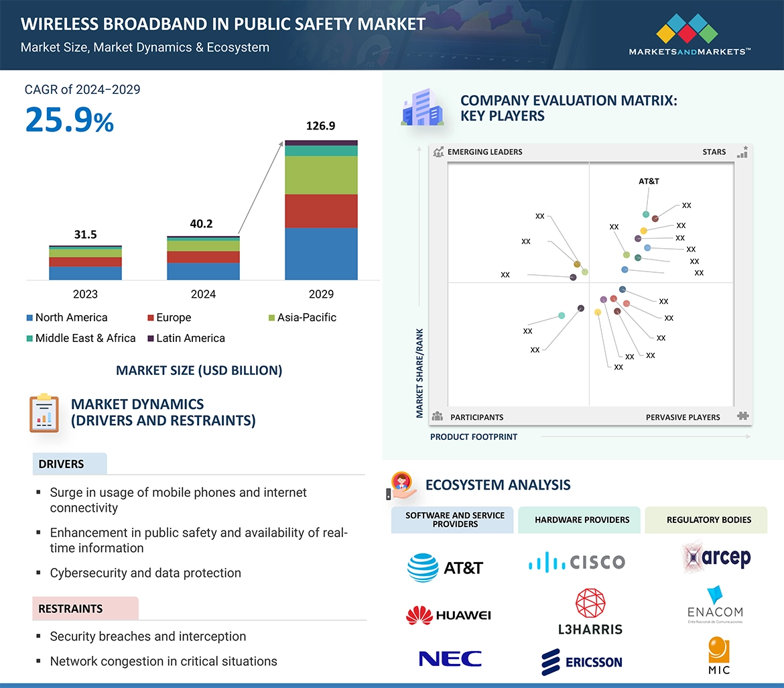The width and height of the screenshot is (784, 688).
Task: Click the Cisco logo
Action: pyautogui.click(x=576, y=562)
